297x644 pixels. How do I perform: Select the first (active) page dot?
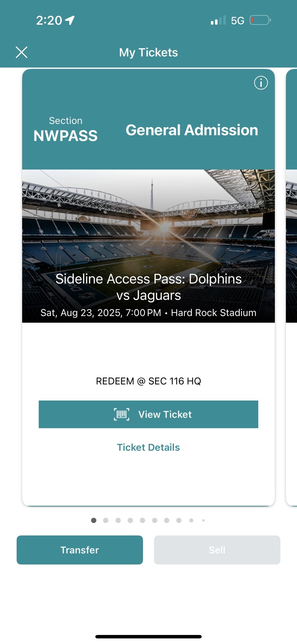click(x=94, y=520)
